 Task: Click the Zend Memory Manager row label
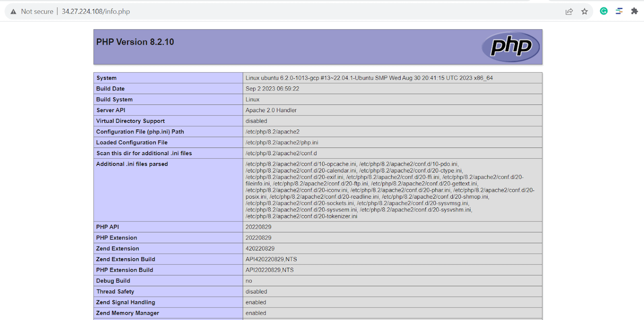pos(128,313)
